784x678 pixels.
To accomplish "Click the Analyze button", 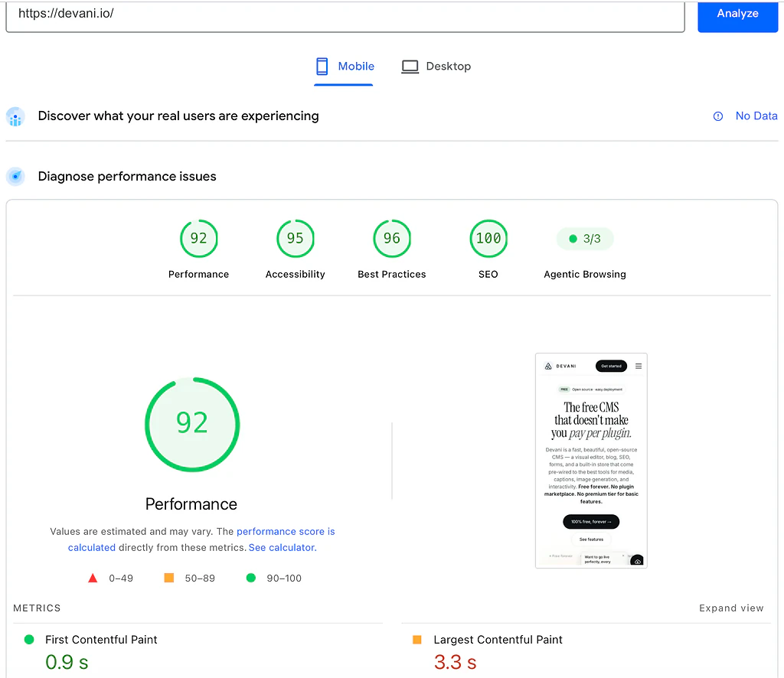I will [737, 15].
